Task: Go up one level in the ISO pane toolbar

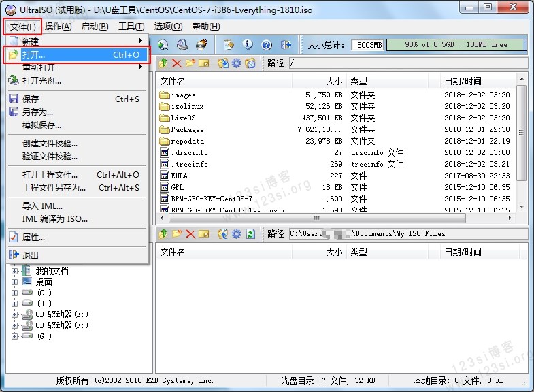Action: pyautogui.click(x=163, y=63)
